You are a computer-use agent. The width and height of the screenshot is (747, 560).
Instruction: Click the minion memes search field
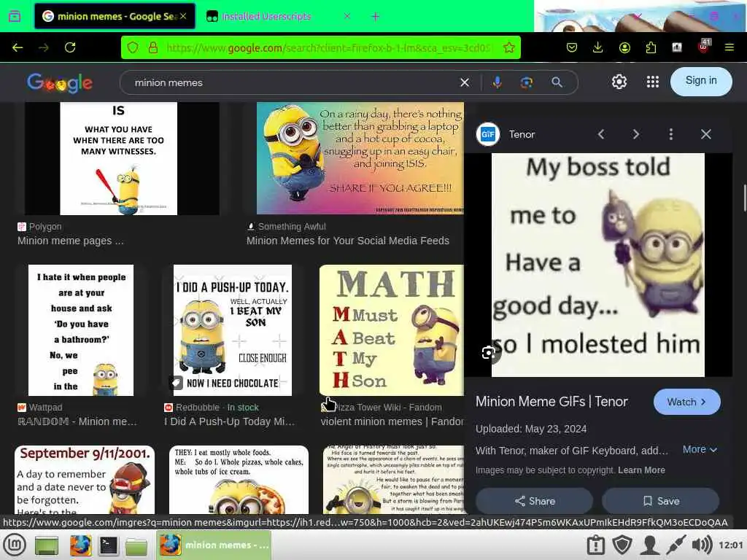click(290, 83)
